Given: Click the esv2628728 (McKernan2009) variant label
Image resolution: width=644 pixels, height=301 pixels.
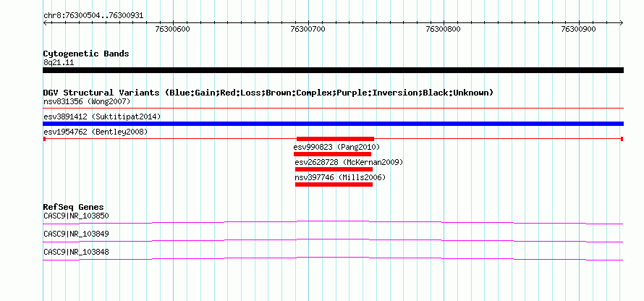Looking at the screenshot, I should (x=349, y=162).
